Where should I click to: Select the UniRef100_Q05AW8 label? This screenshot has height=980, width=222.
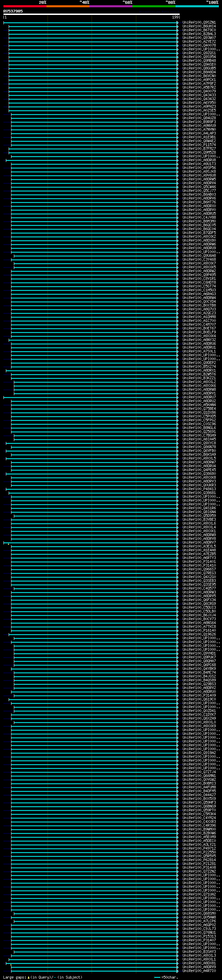pos(199,917)
